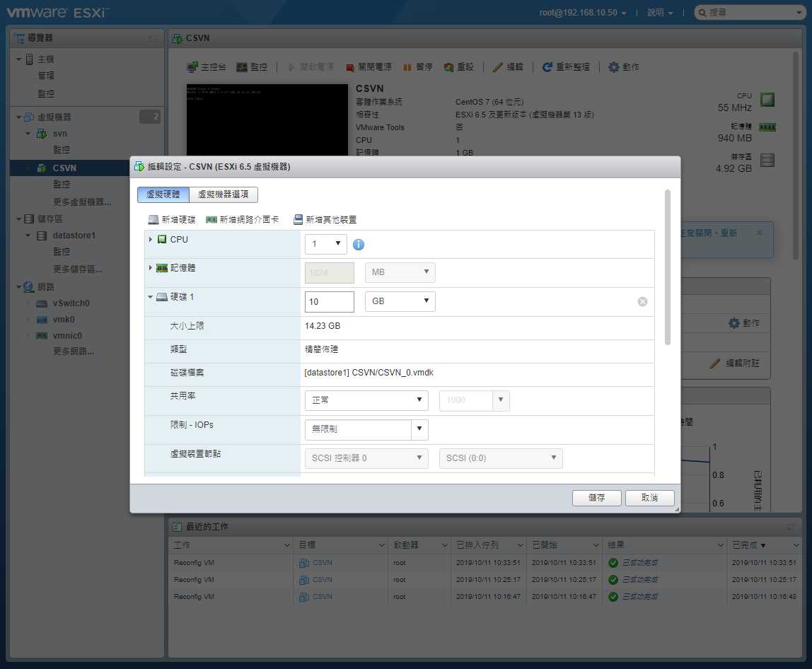This screenshot has width=812, height=669.
Task: Click the VM console thumbnail
Action: tap(267, 120)
